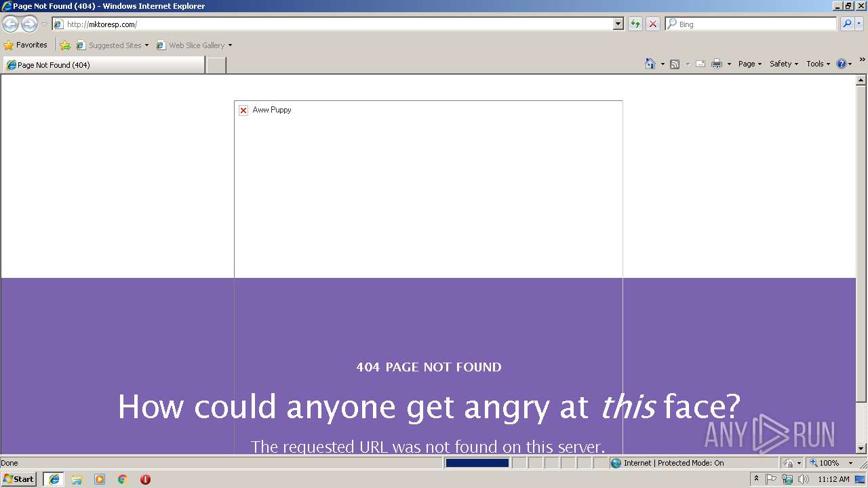
Task: Expand the address bar autocomplete dropdown
Action: click(x=618, y=24)
